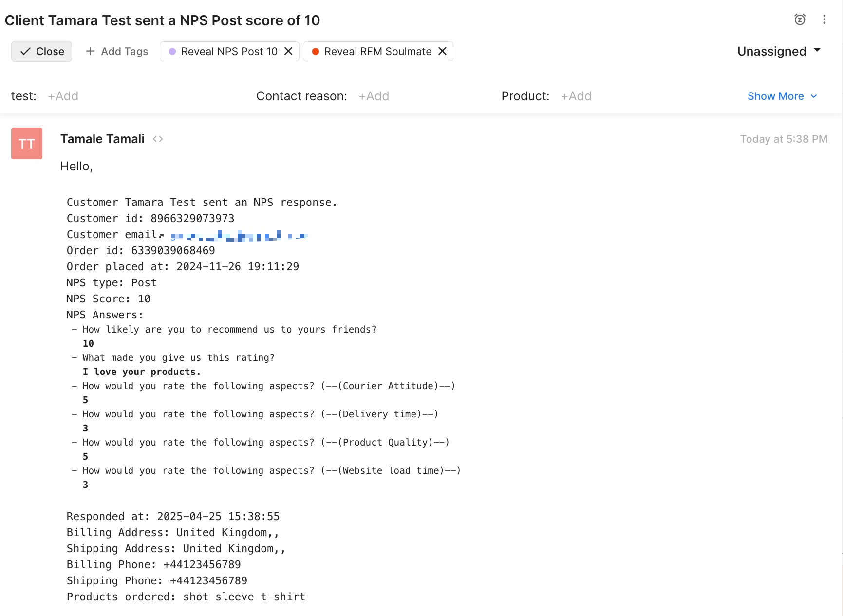Remove the Reveal NPS Post 10 tag
This screenshot has width=843, height=616.
pyautogui.click(x=288, y=51)
